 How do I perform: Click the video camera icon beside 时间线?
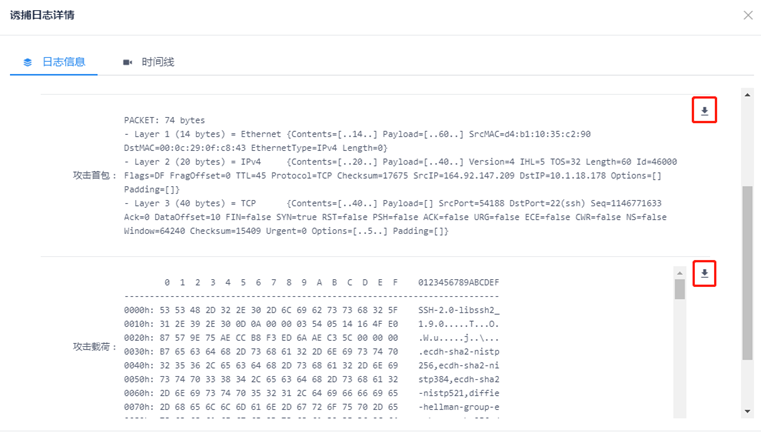pos(128,62)
